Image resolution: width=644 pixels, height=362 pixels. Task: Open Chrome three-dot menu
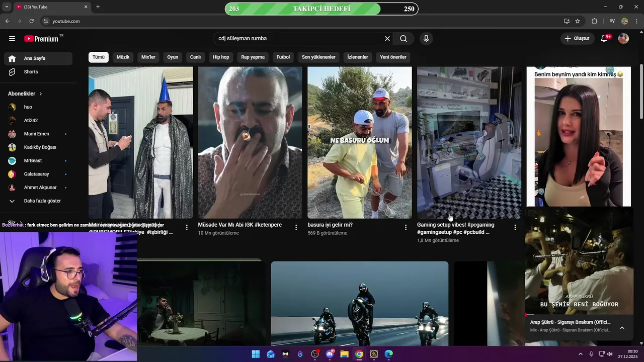636,21
